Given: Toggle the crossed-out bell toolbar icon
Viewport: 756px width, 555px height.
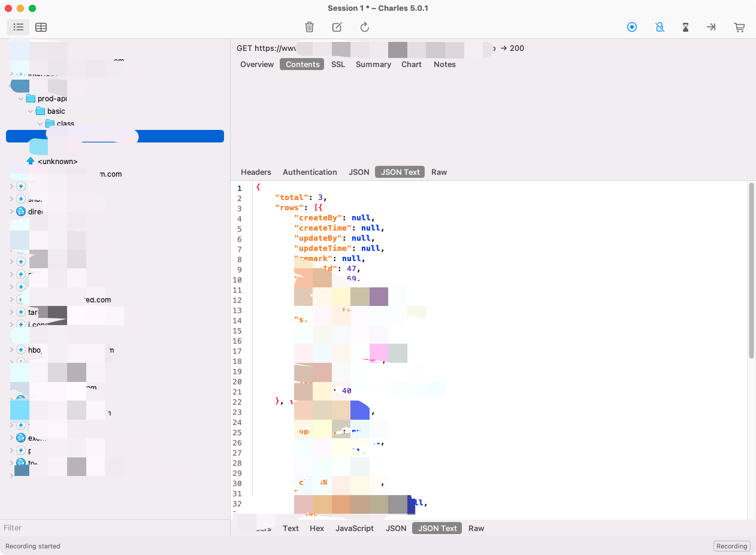Looking at the screenshot, I should coord(660,27).
